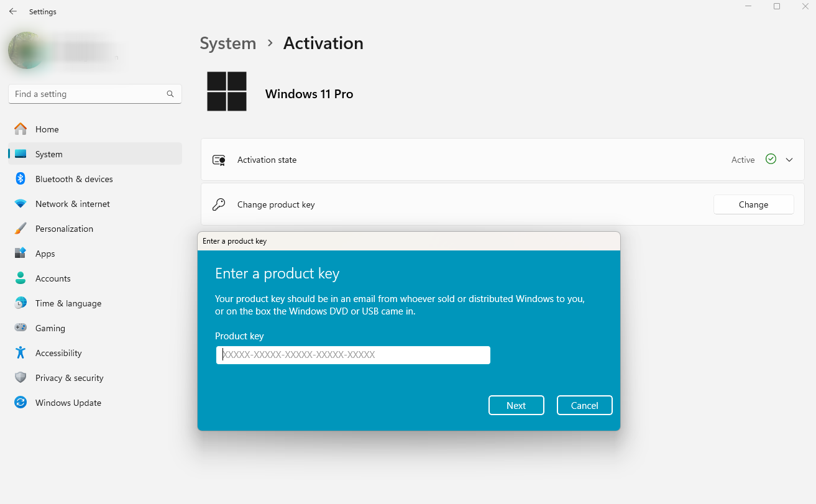Image resolution: width=816 pixels, height=504 pixels.
Task: Click the user profile avatar picture
Action: click(x=27, y=50)
